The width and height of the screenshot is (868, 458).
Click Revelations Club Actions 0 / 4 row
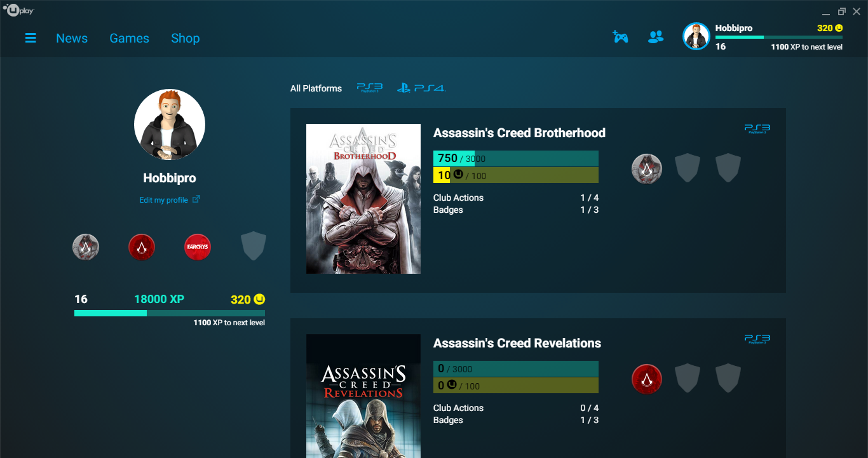[x=516, y=408]
